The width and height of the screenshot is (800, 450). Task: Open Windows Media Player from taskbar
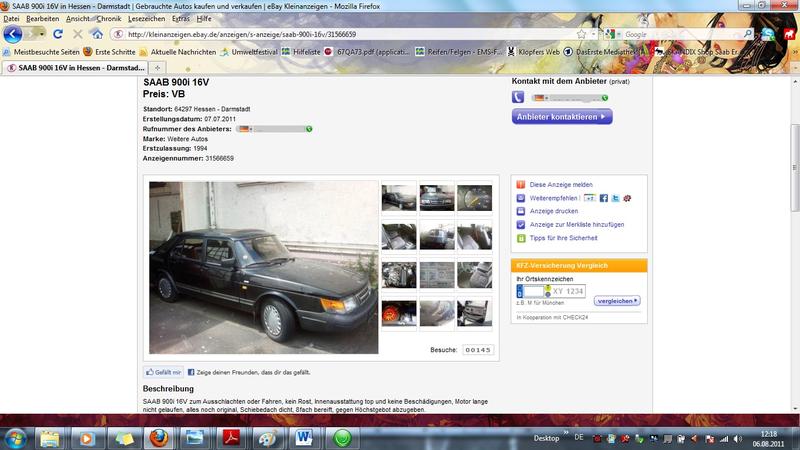[x=86, y=438]
